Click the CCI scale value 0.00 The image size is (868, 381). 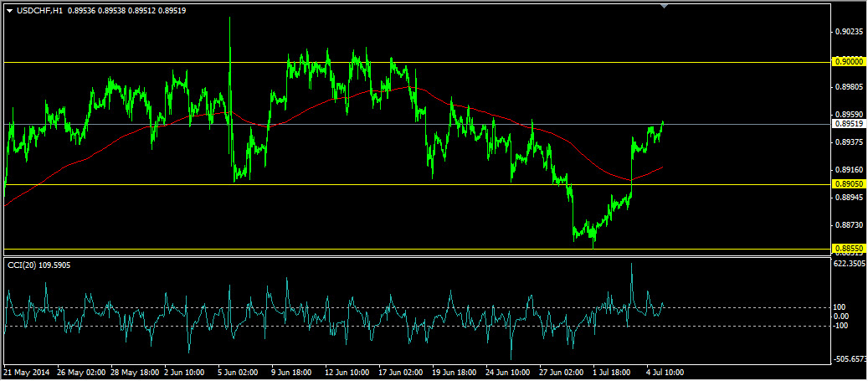coord(841,317)
